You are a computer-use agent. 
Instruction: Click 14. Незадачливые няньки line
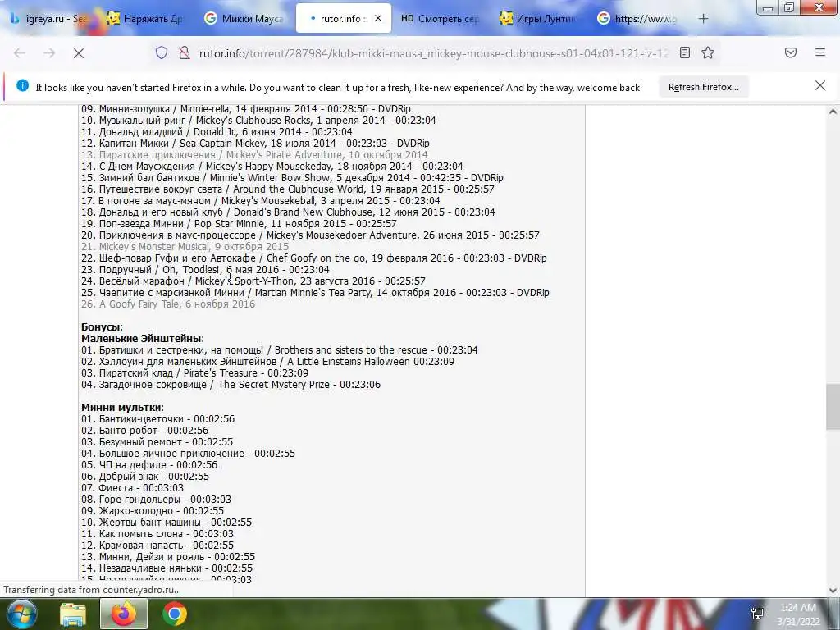click(x=167, y=568)
